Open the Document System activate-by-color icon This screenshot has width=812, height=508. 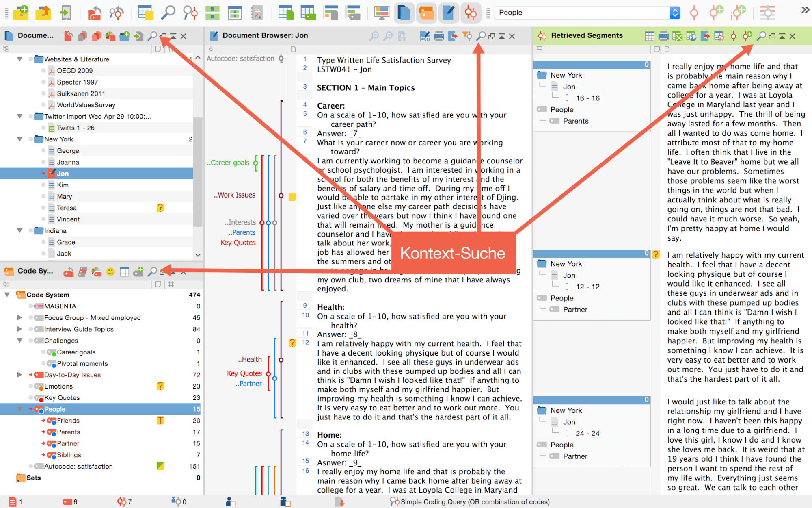[x=110, y=36]
